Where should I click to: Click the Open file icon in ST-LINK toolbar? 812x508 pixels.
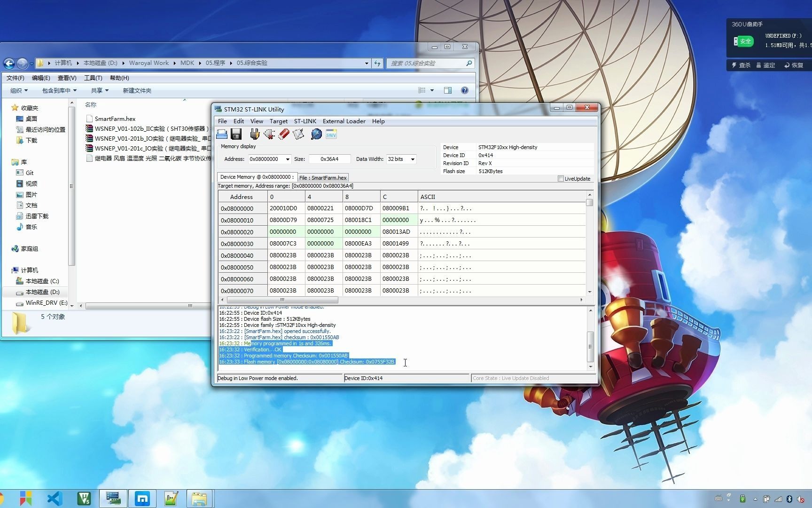222,135
